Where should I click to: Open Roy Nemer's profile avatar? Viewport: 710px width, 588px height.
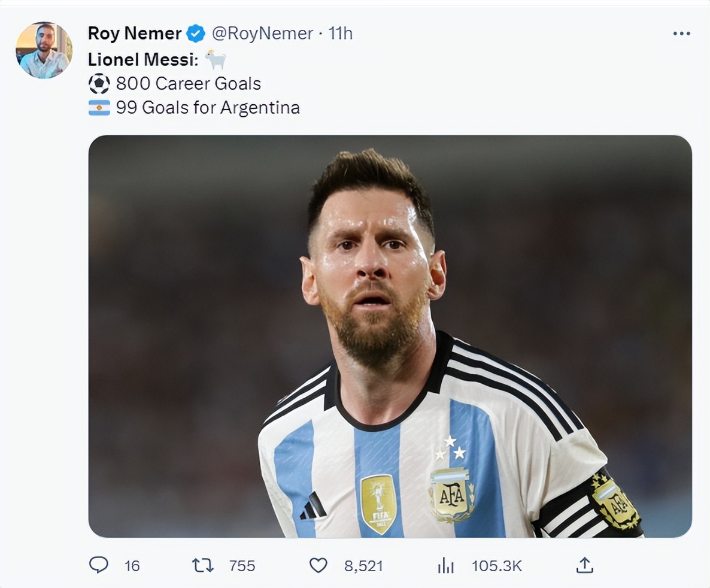pyautogui.click(x=44, y=50)
